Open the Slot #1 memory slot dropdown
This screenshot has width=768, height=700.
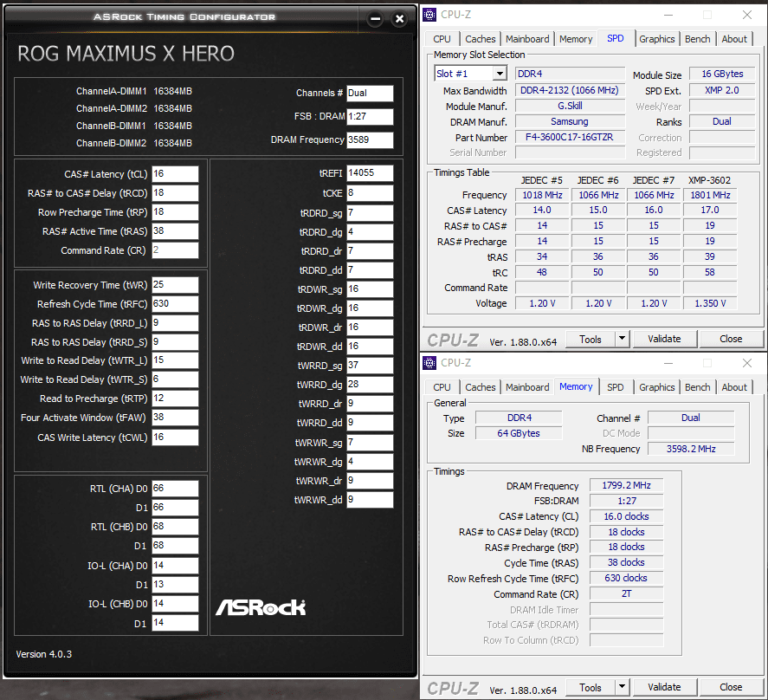pyautogui.click(x=500, y=74)
